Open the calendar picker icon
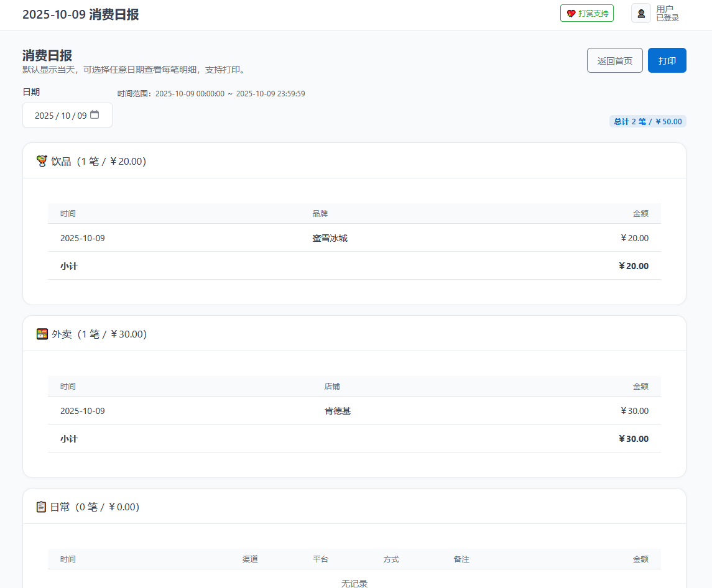The width and height of the screenshot is (712, 588). tap(95, 115)
